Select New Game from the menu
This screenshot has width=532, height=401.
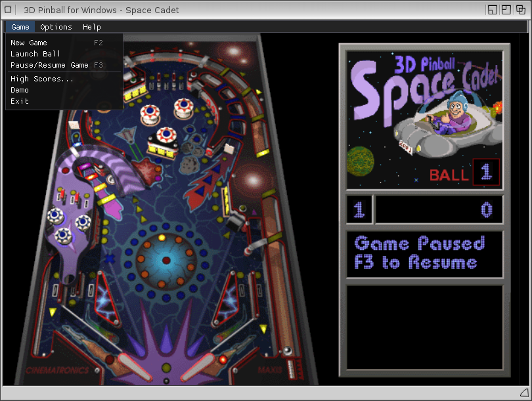[29, 43]
